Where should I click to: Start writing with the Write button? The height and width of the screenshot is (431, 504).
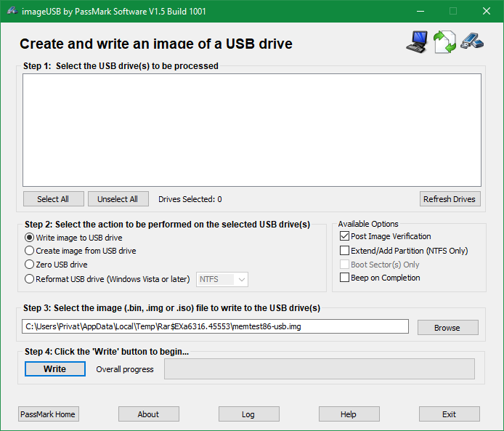click(x=55, y=368)
